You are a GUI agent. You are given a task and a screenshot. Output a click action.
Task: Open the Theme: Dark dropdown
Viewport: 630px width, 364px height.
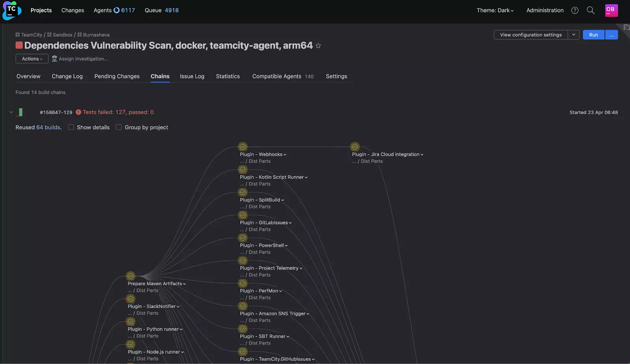(495, 10)
